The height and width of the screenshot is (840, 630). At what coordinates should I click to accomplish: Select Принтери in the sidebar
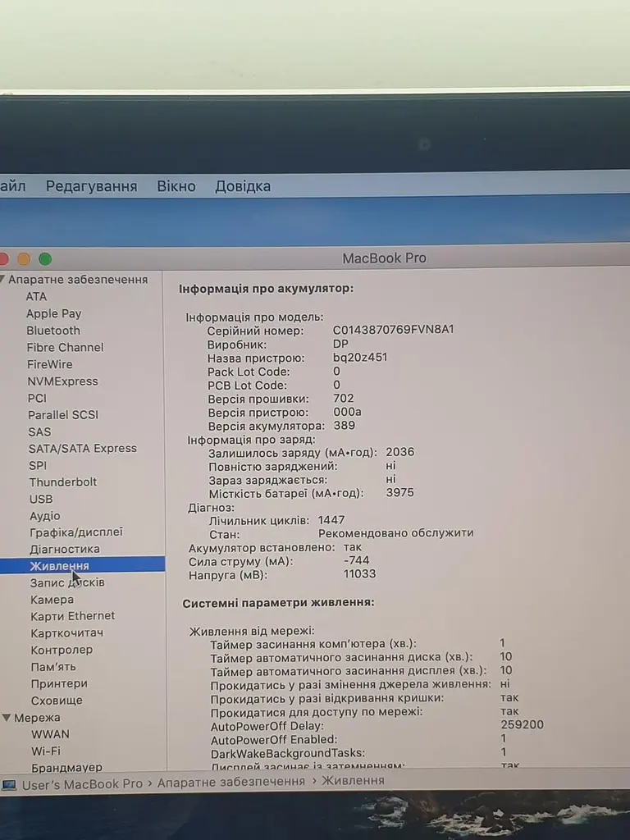pyautogui.click(x=59, y=683)
